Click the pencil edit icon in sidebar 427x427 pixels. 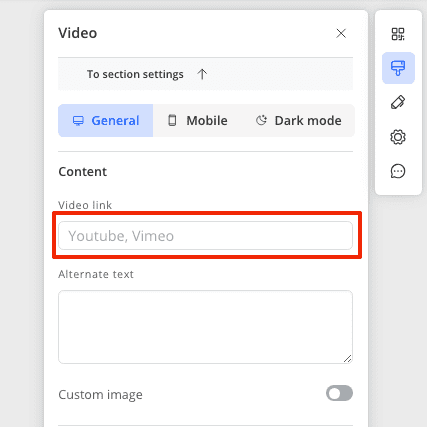point(398,102)
